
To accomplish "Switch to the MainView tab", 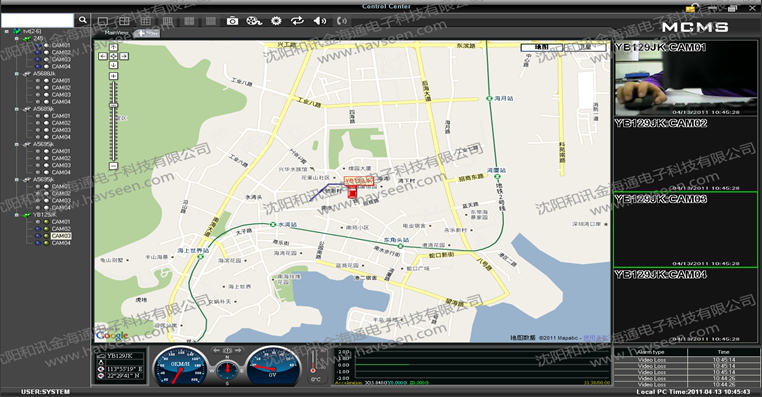I will [x=117, y=33].
